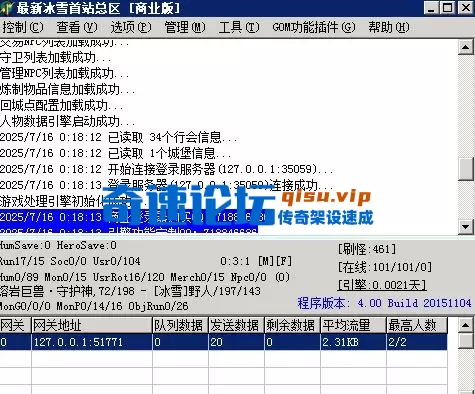Select log line 炼制物品信息加载成功
The width and height of the screenshot is (475, 394).
pos(68,89)
